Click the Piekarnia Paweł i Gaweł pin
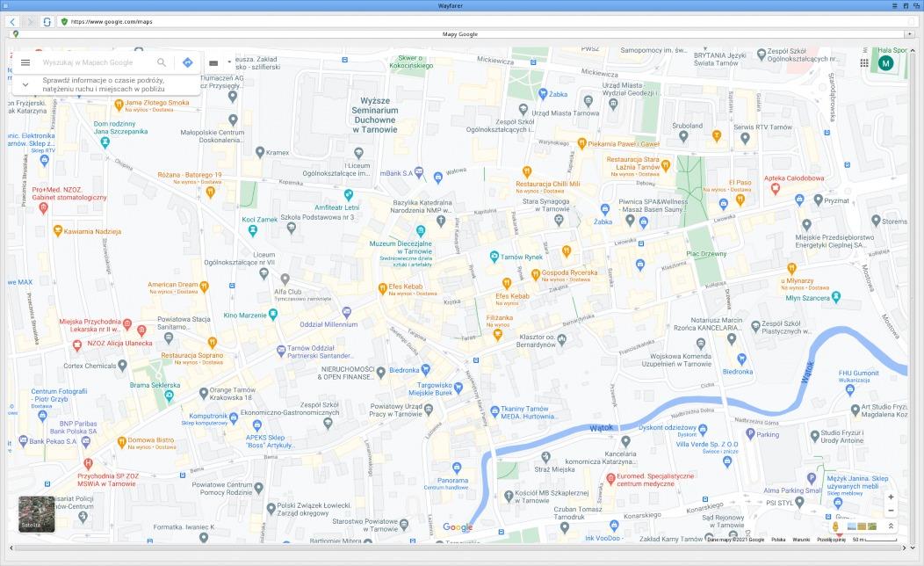This screenshot has height=566, width=924. tap(581, 143)
